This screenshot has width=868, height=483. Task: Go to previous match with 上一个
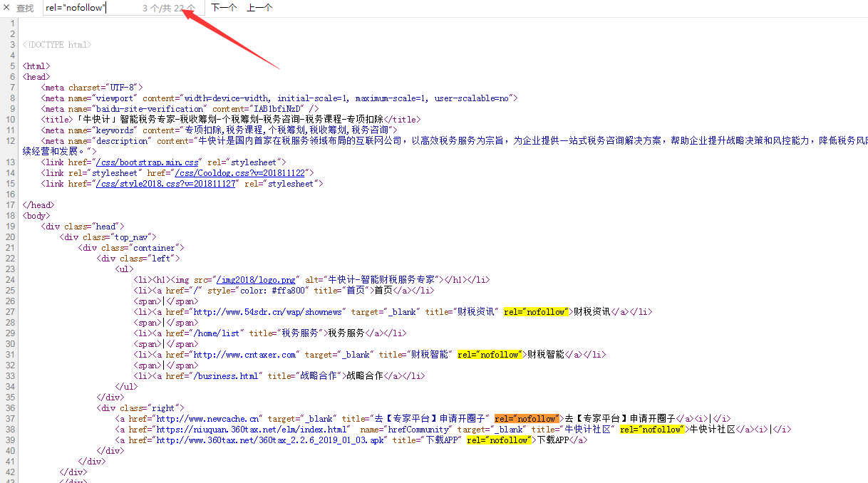pos(259,8)
